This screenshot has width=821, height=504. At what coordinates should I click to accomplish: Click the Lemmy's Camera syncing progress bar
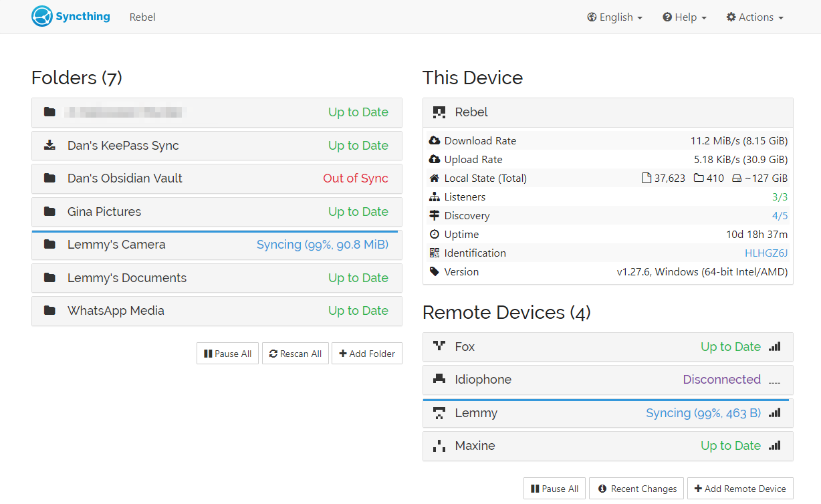(x=215, y=232)
